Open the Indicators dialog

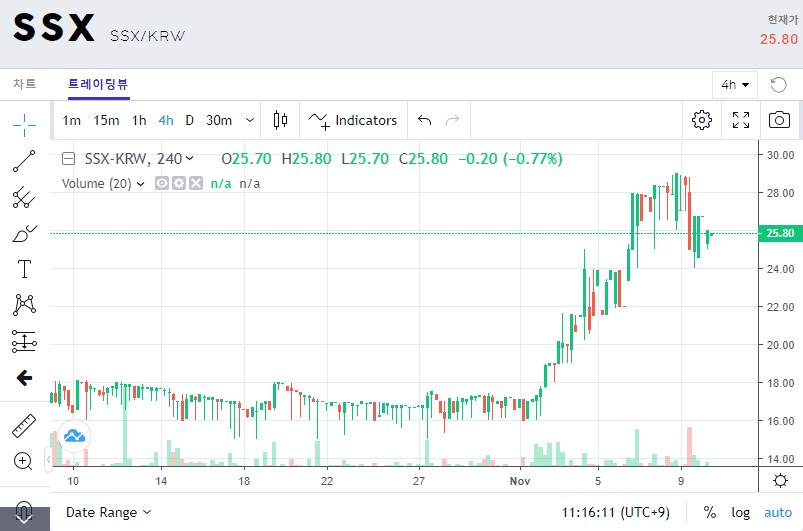coord(352,120)
